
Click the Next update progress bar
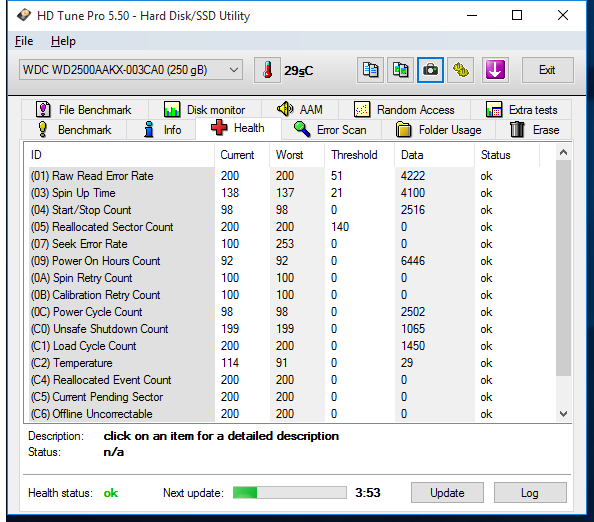[x=289, y=492]
